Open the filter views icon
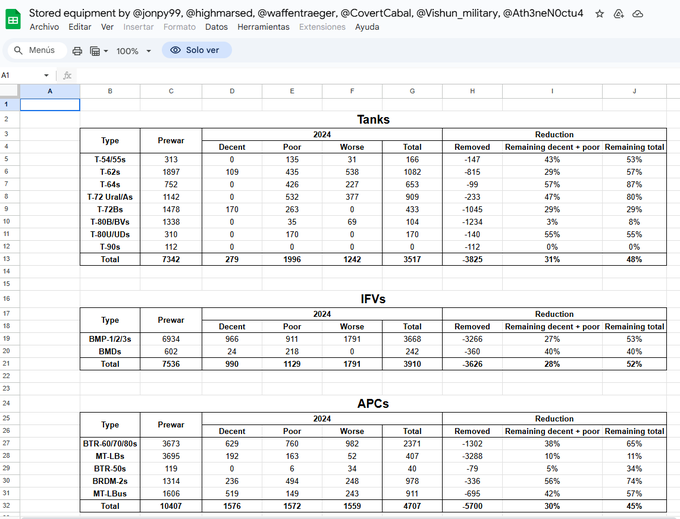 [x=95, y=51]
